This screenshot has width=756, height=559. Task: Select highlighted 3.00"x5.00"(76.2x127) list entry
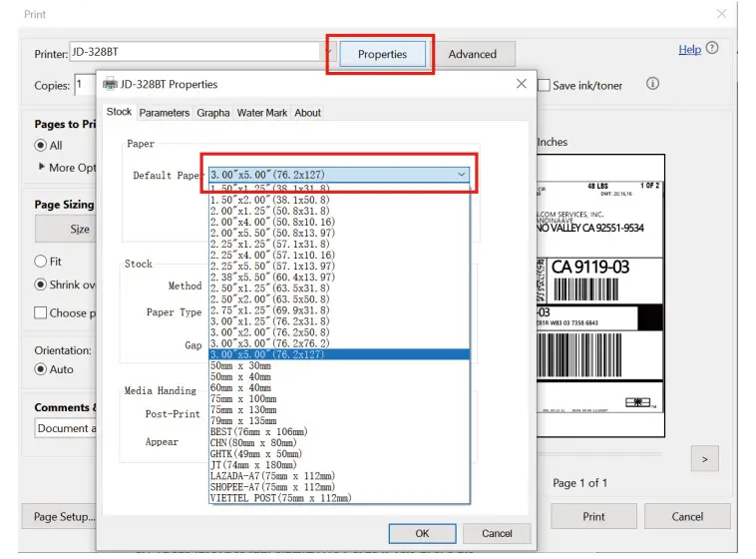pos(339,354)
